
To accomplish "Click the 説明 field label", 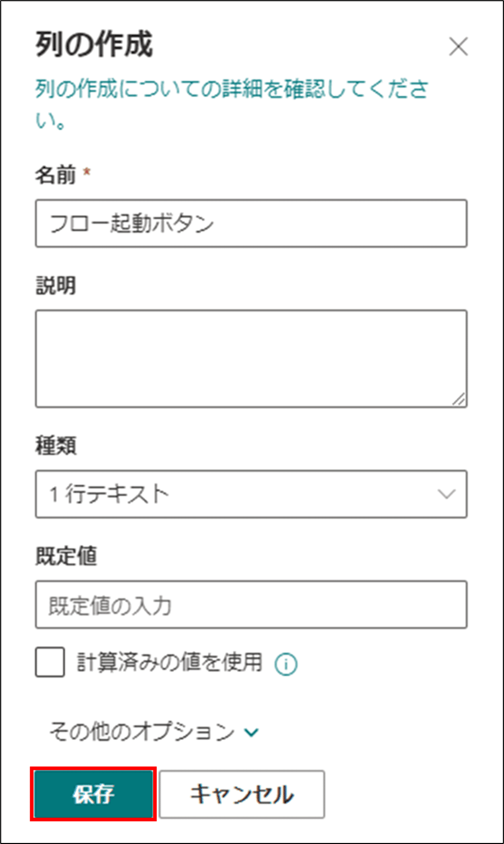I will point(55,285).
